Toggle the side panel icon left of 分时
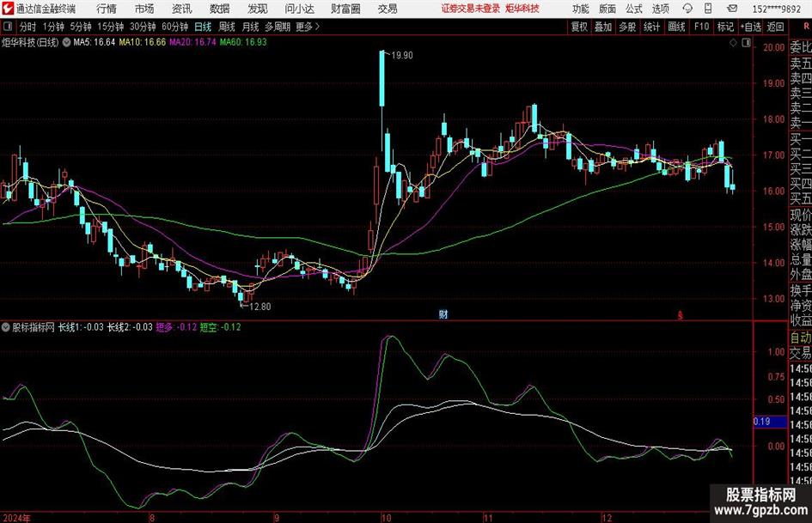This screenshot has height=523, width=812. [x=8, y=27]
